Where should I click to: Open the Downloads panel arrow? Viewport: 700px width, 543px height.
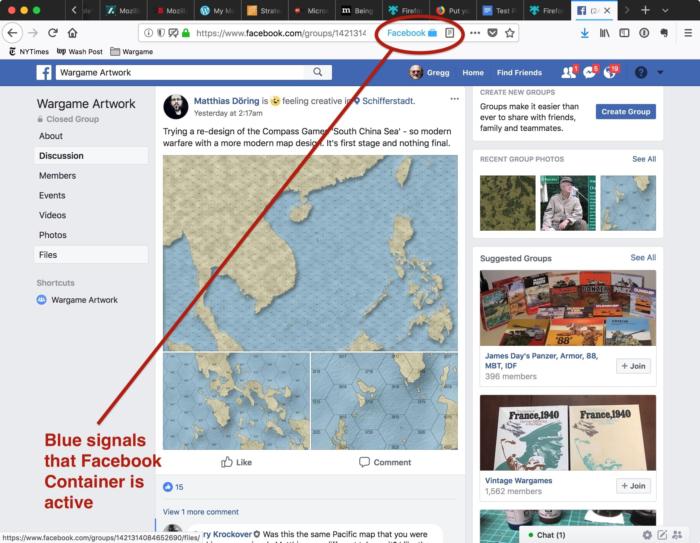(x=584, y=33)
